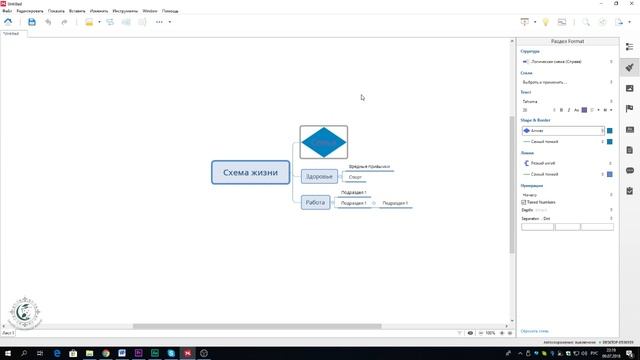Viewport: 640px width, 360px height.
Task: Expand the insert topic dropdown arrow
Action: coord(99,22)
